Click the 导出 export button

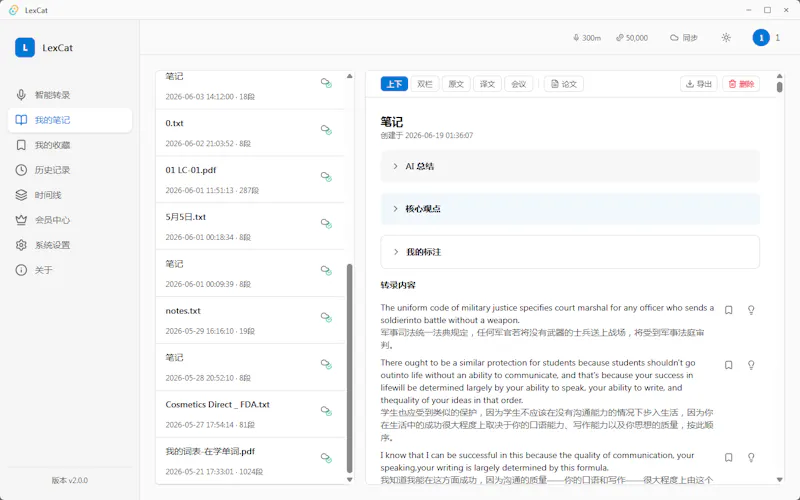pos(698,84)
